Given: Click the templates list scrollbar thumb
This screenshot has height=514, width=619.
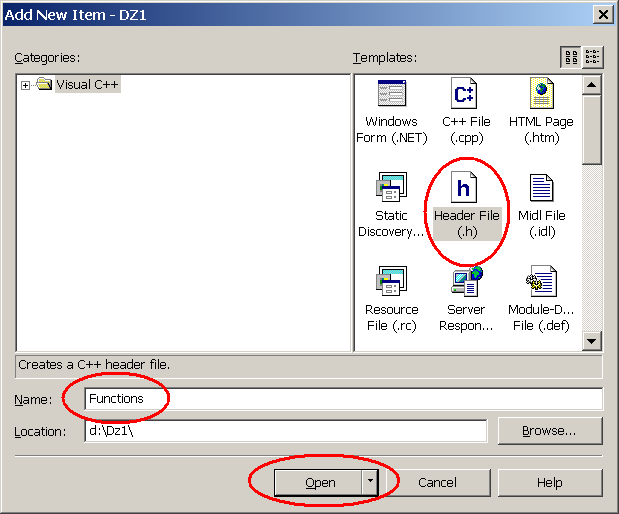Looking at the screenshot, I should [591, 129].
